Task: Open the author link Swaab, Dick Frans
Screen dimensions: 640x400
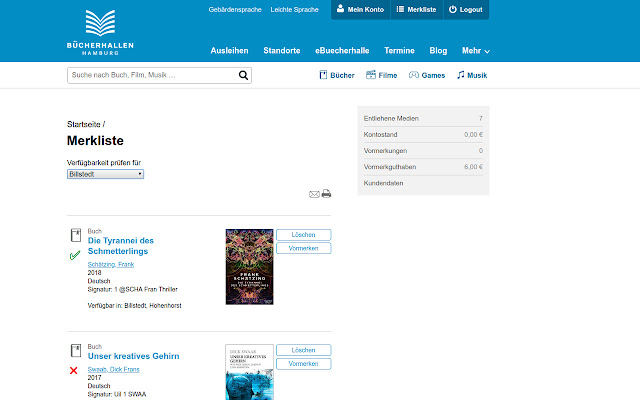Action: (x=113, y=369)
